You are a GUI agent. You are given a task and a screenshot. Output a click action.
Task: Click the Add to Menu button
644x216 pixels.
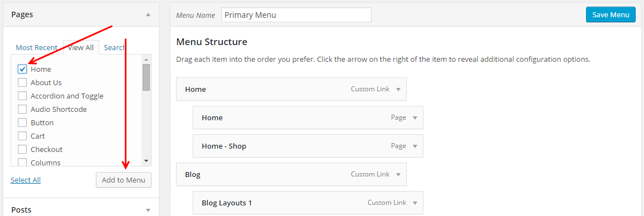click(124, 180)
